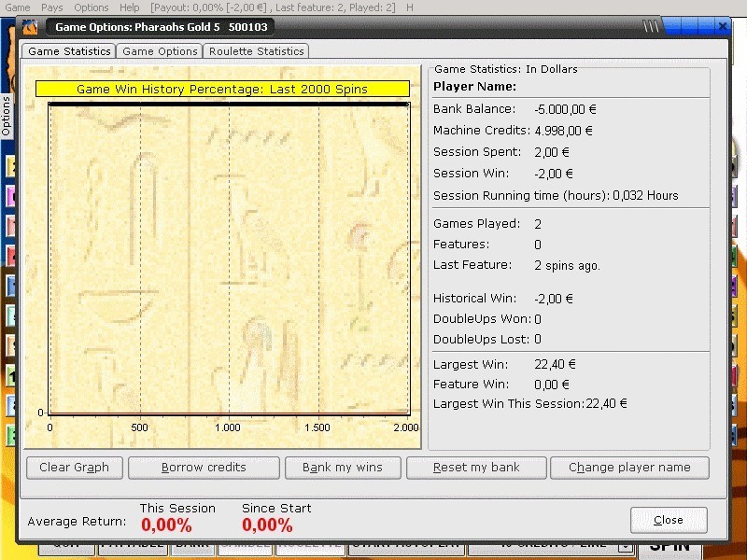Click the Bank Balance value -5.000,00 €
Image resolution: width=747 pixels, height=560 pixels.
[566, 109]
